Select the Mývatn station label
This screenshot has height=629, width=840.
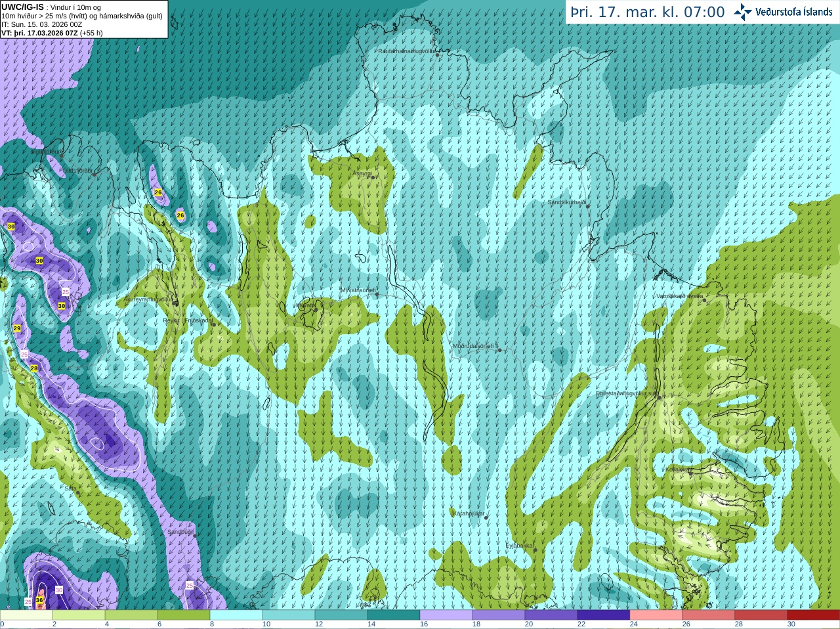(305, 305)
